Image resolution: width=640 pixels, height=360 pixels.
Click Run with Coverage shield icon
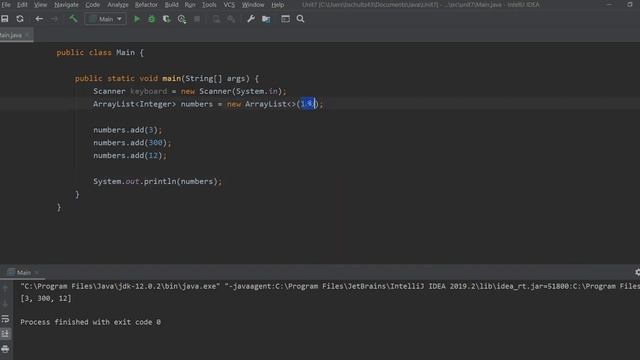tap(167, 19)
